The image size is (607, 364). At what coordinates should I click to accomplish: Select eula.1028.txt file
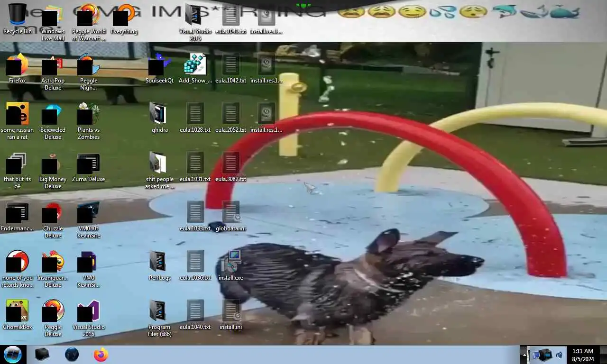(195, 118)
